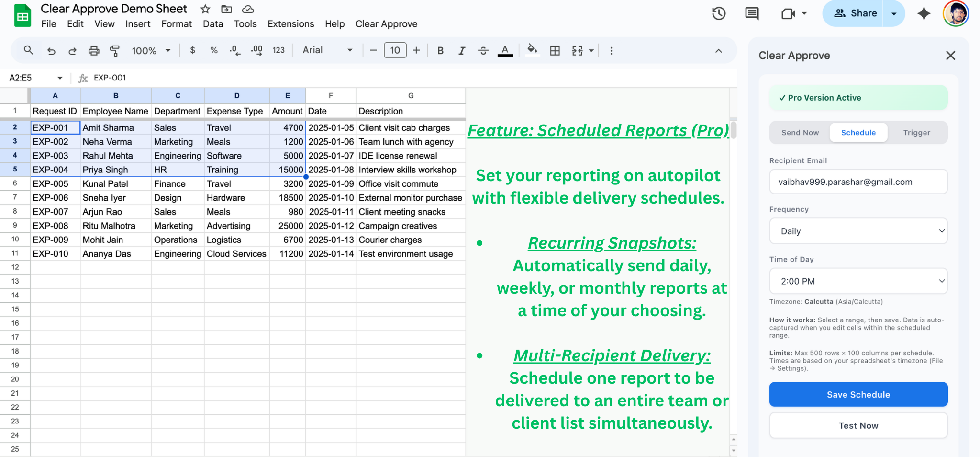980x457 pixels.
Task: Select the Trigger tab
Action: 916,132
